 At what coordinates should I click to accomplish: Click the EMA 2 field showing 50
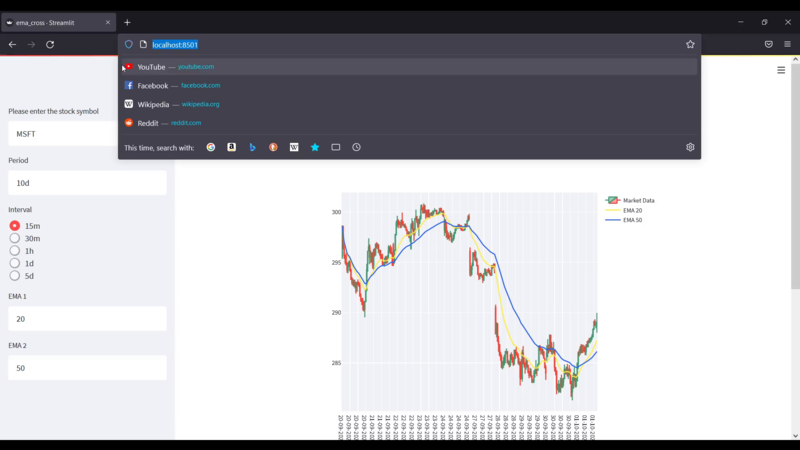[87, 368]
